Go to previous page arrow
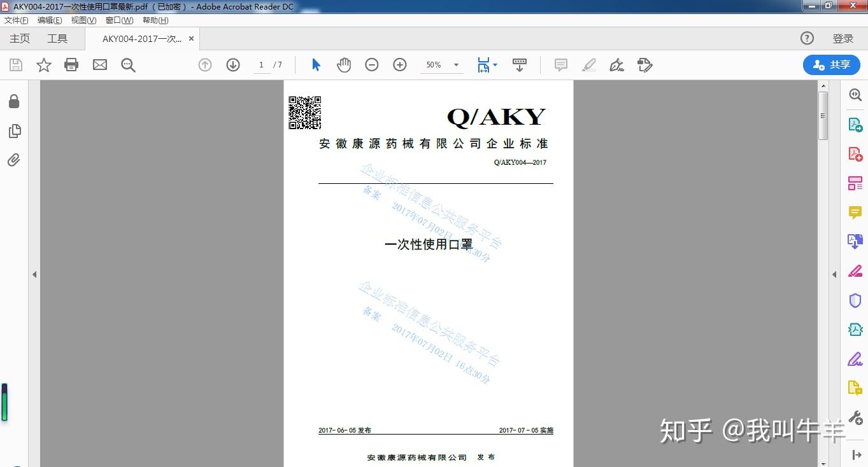Screen dimensions: 868x467 (x=205, y=65)
